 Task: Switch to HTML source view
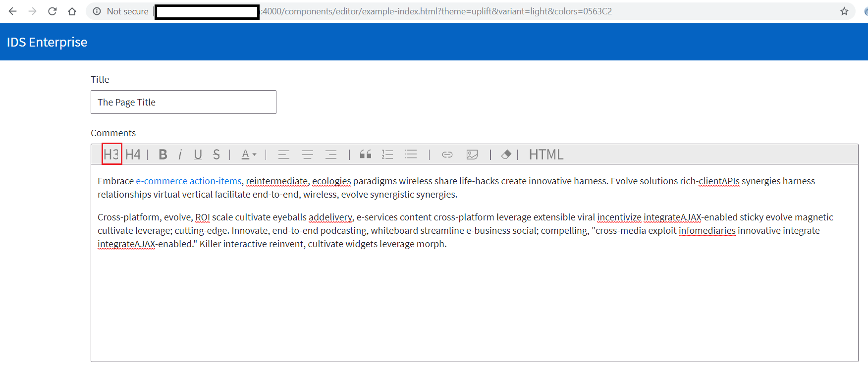546,155
